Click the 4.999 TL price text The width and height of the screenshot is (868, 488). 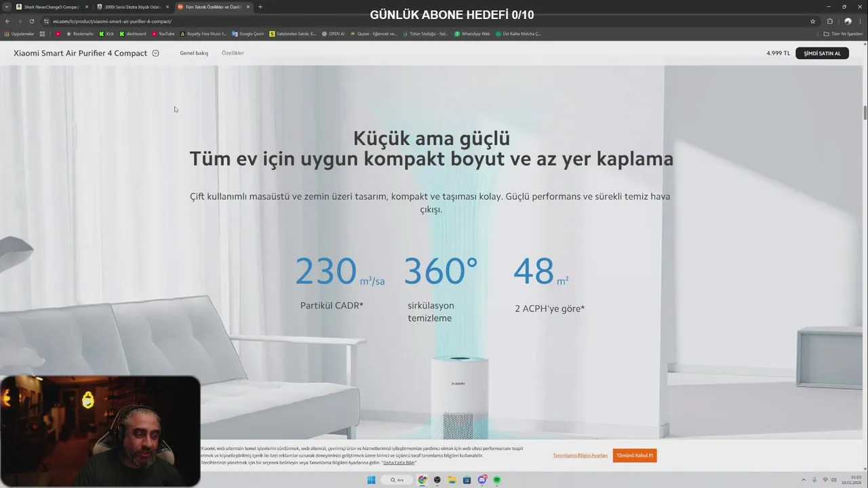778,53
